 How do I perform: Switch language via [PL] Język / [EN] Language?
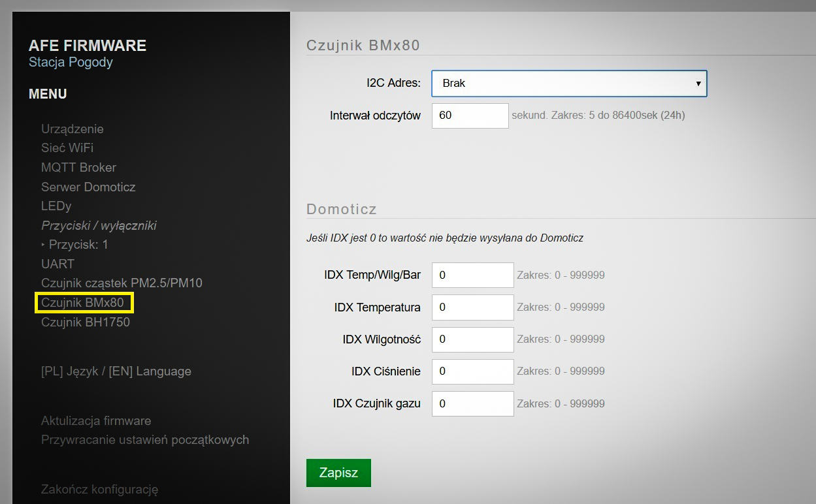(x=116, y=371)
